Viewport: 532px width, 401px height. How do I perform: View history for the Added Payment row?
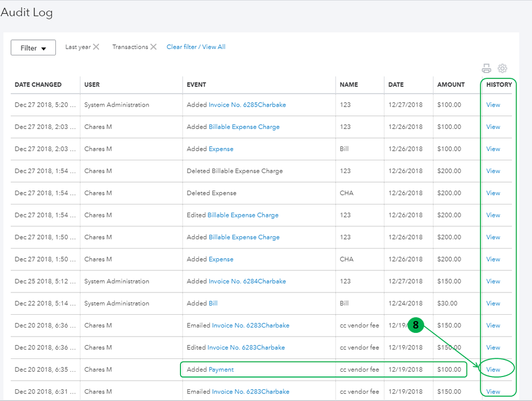coord(493,370)
